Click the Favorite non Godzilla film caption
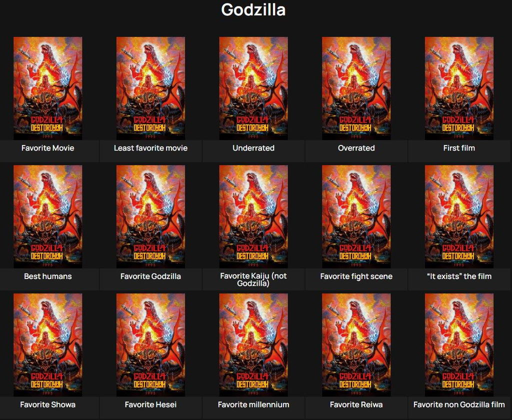The width and height of the screenshot is (512, 420). click(x=459, y=404)
